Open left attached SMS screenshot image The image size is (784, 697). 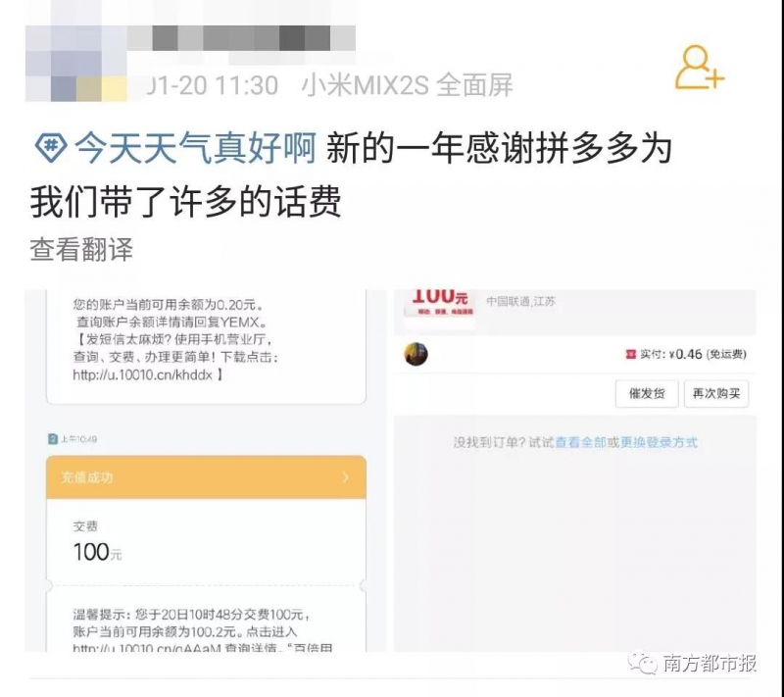(206, 470)
